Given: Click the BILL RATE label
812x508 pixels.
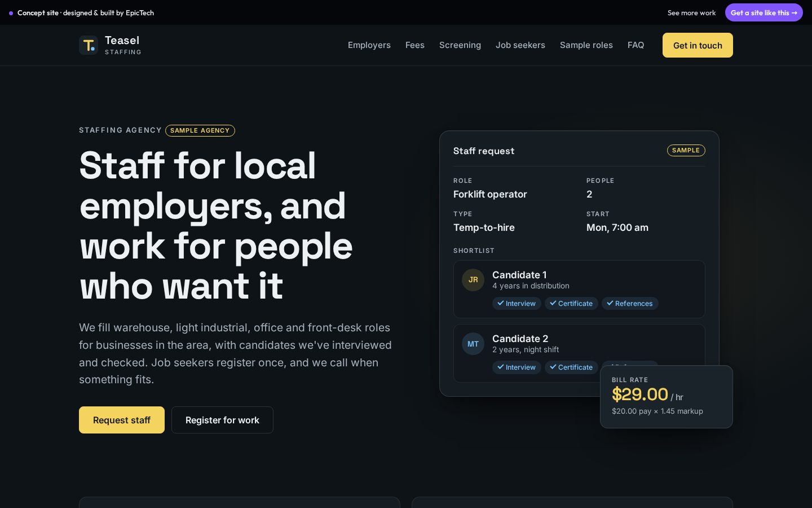Looking at the screenshot, I should pyautogui.click(x=630, y=380).
